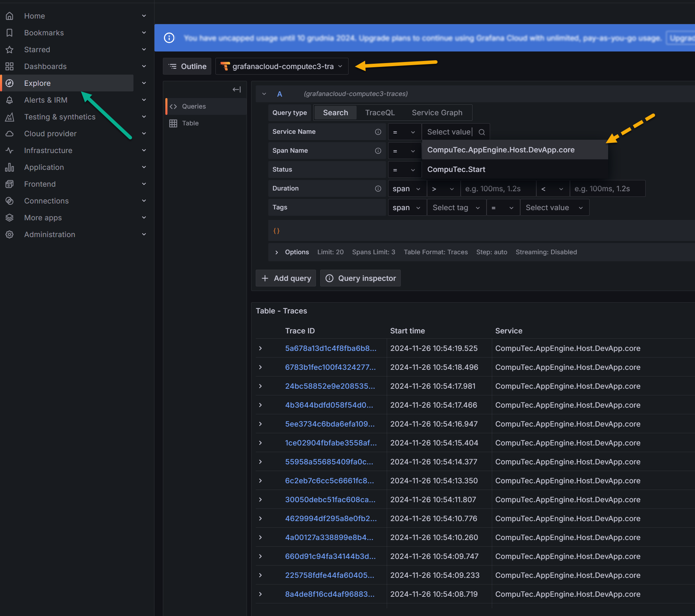Image resolution: width=695 pixels, height=616 pixels.
Task: Click the info icon in blue banner
Action: [x=169, y=38]
